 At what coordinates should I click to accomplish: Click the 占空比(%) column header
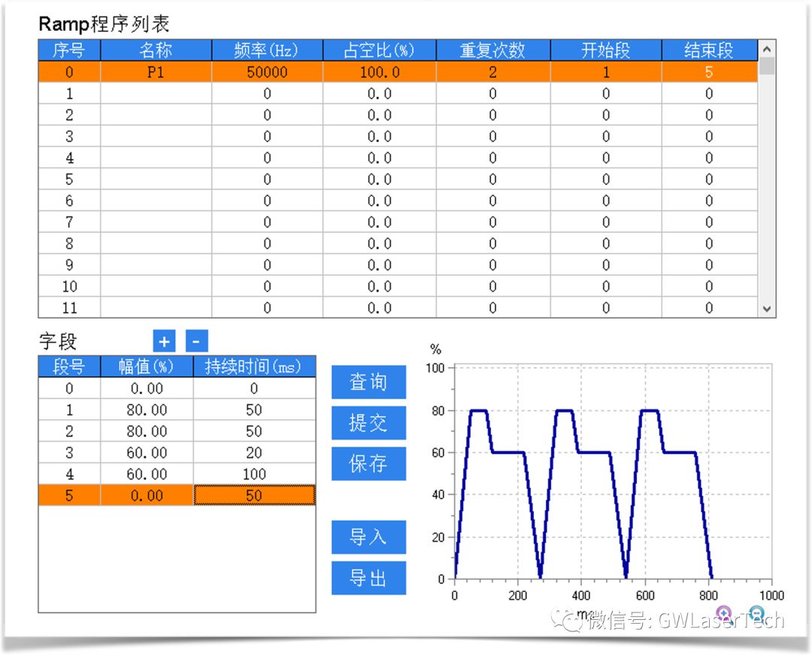coord(380,50)
